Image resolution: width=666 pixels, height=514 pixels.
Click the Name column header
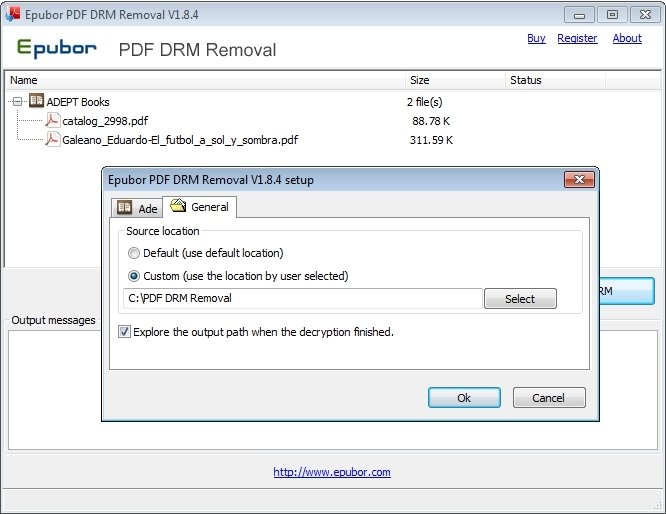(205, 80)
